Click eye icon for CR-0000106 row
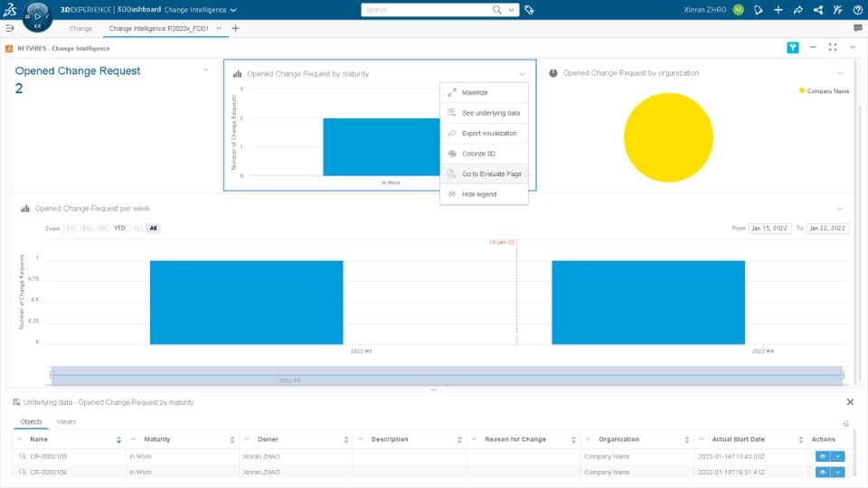 pyautogui.click(x=823, y=472)
